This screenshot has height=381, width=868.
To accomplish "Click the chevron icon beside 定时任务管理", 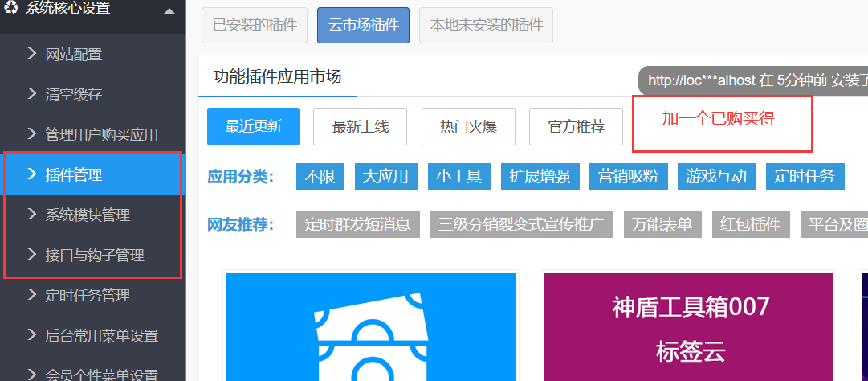I will pyautogui.click(x=32, y=295).
